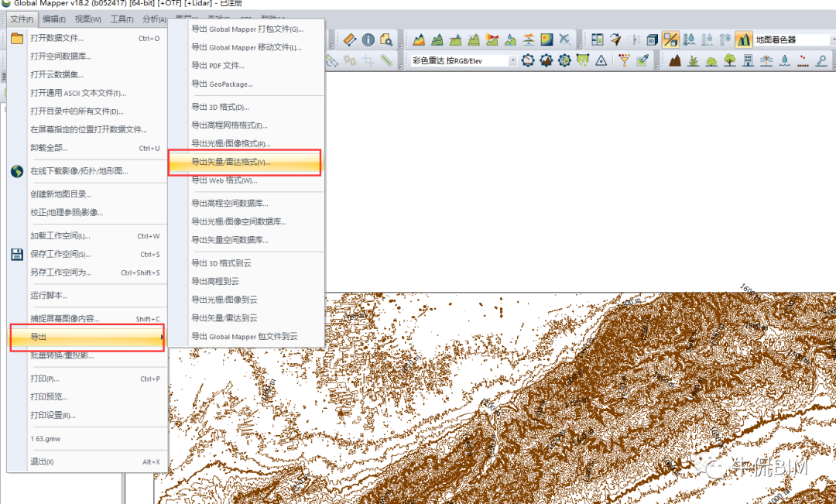Image resolution: width=836 pixels, height=504 pixels.
Task: Select 导出 Web 格式 entry
Action: (245, 181)
